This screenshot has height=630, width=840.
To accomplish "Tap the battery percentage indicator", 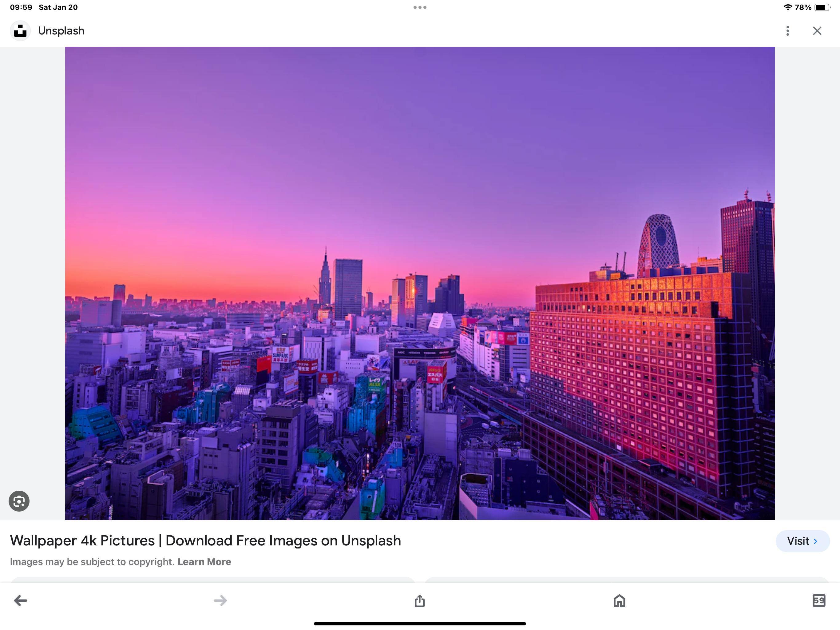I will (803, 7).
